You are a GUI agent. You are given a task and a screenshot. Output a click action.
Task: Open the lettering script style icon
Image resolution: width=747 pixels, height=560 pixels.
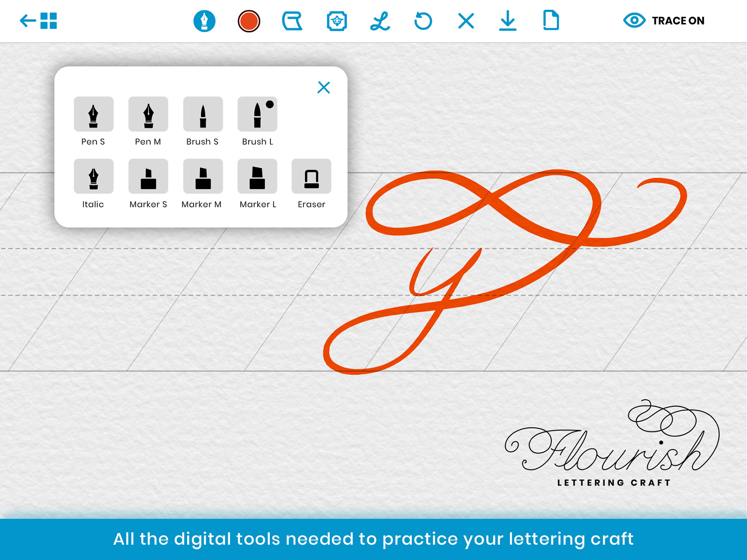380,21
